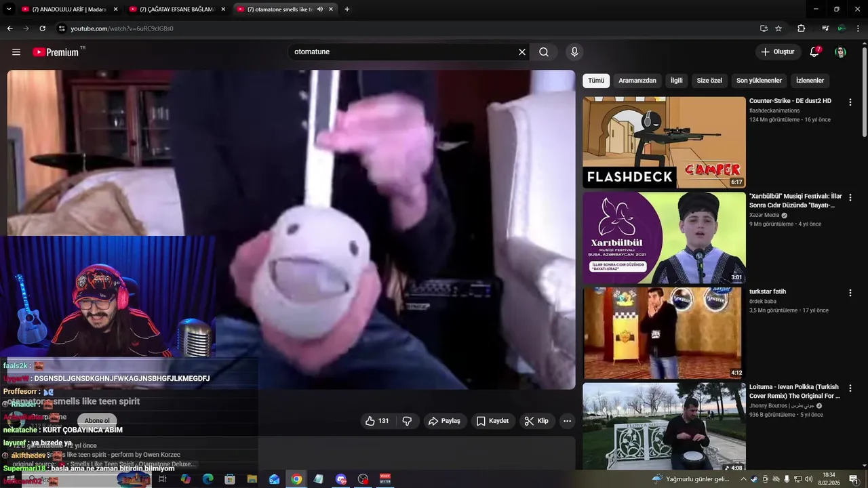Viewport: 868px width, 488px height.
Task: Save the video with Kaydet
Action: [x=492, y=421]
